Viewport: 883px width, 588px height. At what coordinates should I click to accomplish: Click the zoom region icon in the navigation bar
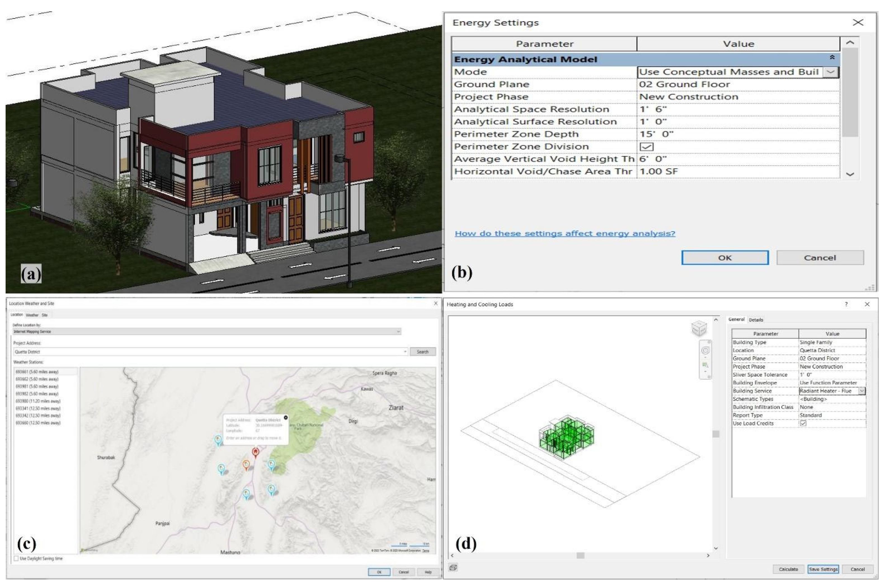click(x=705, y=364)
